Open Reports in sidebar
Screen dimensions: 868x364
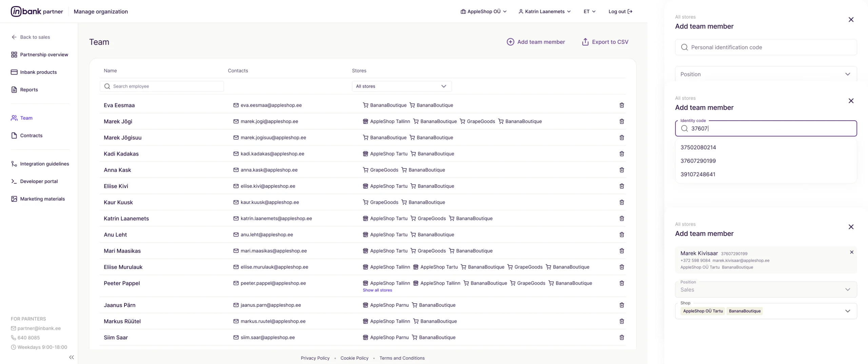(24, 90)
